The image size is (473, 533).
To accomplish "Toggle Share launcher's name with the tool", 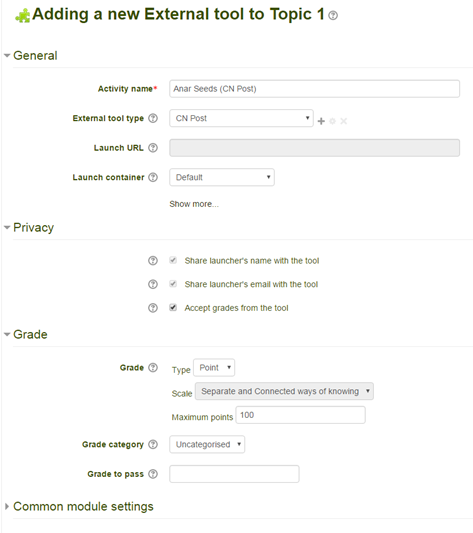I will coord(173,260).
